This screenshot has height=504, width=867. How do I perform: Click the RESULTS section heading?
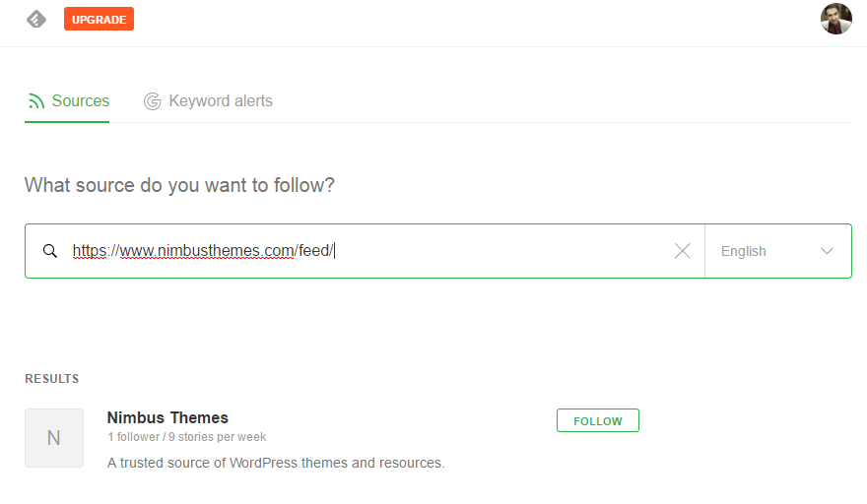pyautogui.click(x=52, y=379)
